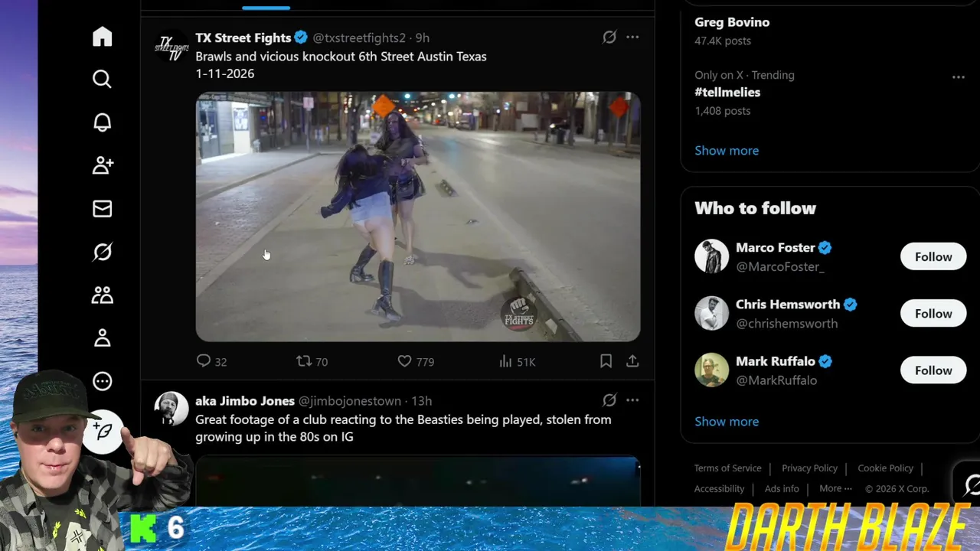Screen dimensions: 980x551
Task: Click the @MarkRuffalo handle
Action: coord(776,380)
